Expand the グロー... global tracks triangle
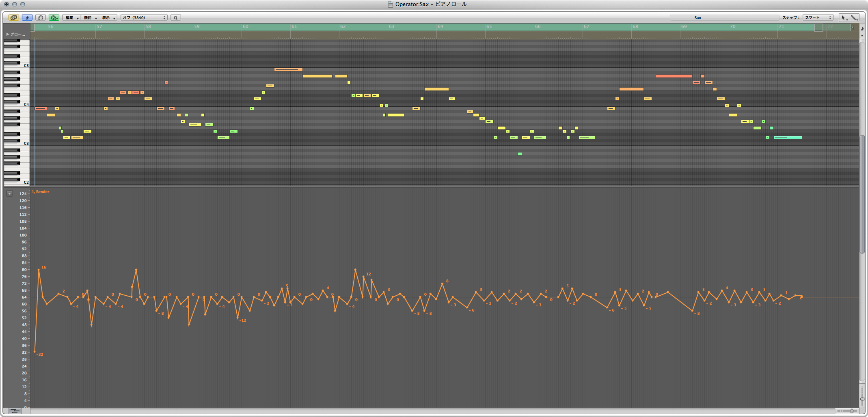This screenshot has height=417, width=868. (8, 34)
